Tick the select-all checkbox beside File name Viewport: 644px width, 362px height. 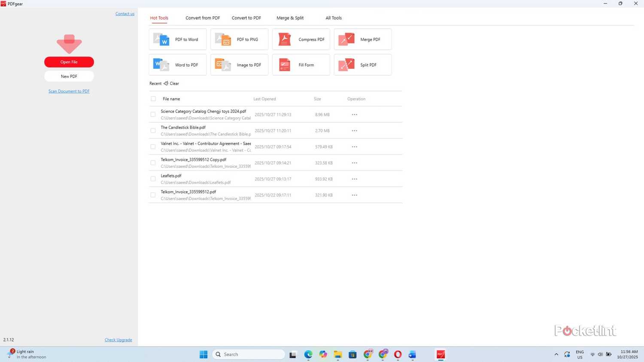pos(153,99)
